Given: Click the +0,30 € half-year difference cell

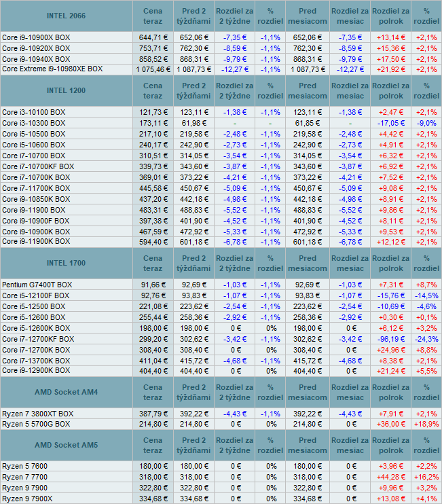Looking at the screenshot, I should click(x=391, y=318).
